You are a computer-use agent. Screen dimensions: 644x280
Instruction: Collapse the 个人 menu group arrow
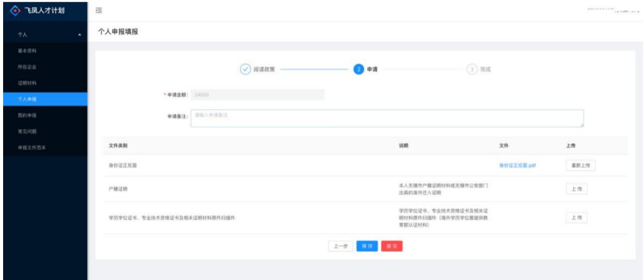(79, 35)
